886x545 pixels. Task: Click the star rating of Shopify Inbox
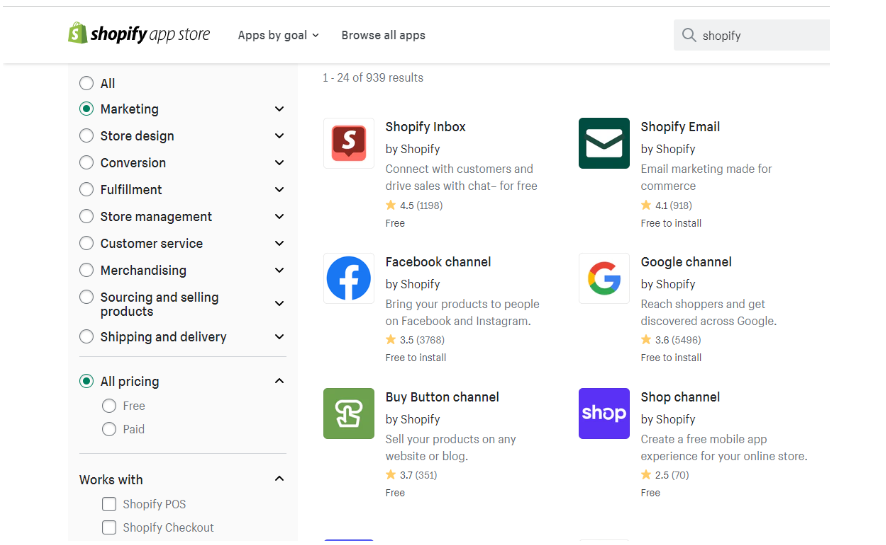(414, 205)
